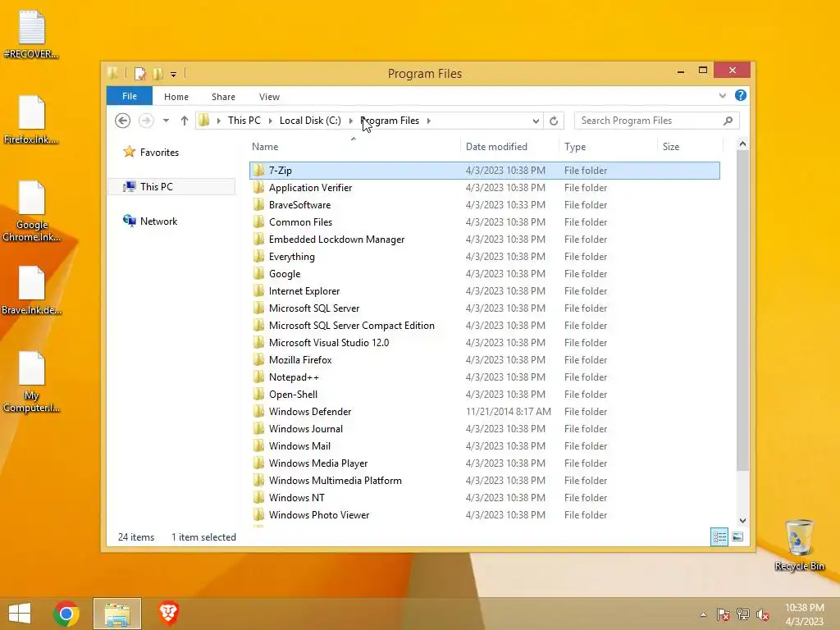
Task: Open the Explorer Help question-mark icon
Action: pos(741,95)
